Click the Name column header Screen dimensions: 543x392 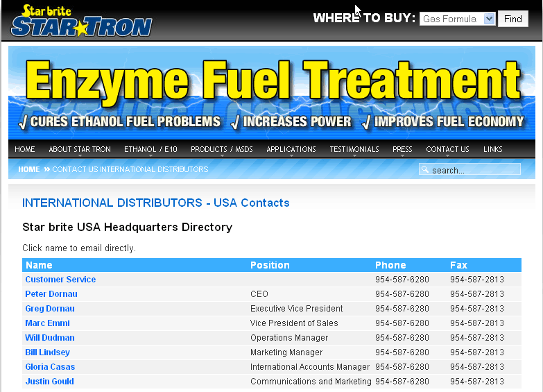coord(39,265)
